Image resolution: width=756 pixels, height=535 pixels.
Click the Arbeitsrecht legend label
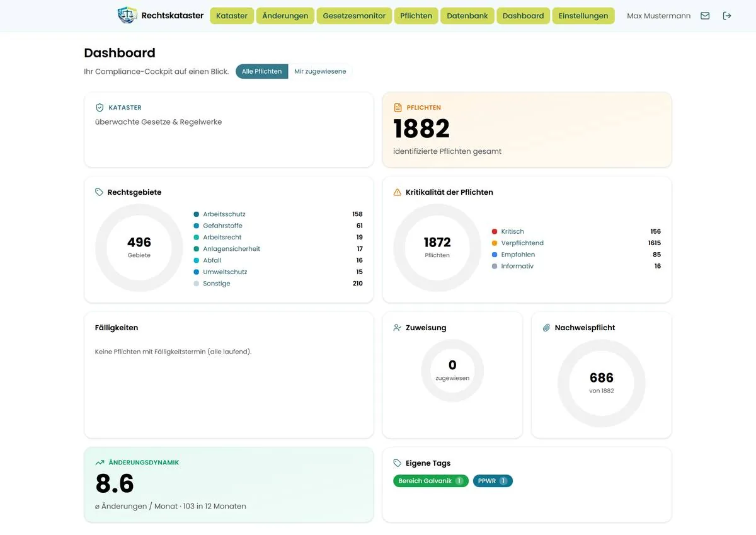222,238
